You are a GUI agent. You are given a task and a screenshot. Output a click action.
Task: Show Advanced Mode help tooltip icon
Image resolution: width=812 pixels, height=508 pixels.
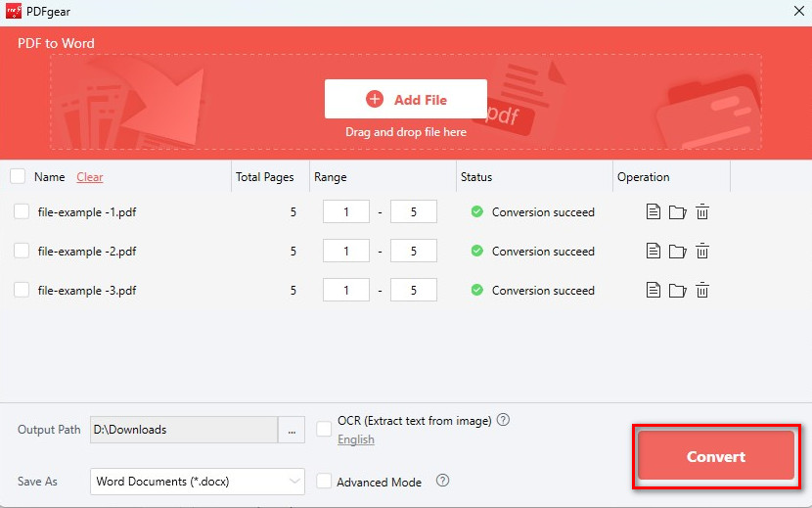coord(442,482)
